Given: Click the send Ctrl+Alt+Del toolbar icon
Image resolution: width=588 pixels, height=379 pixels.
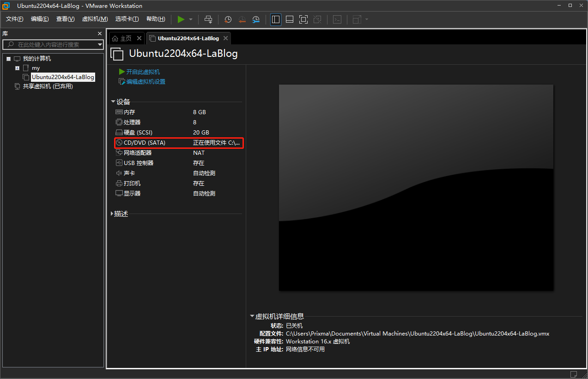Looking at the screenshot, I should coord(208,19).
